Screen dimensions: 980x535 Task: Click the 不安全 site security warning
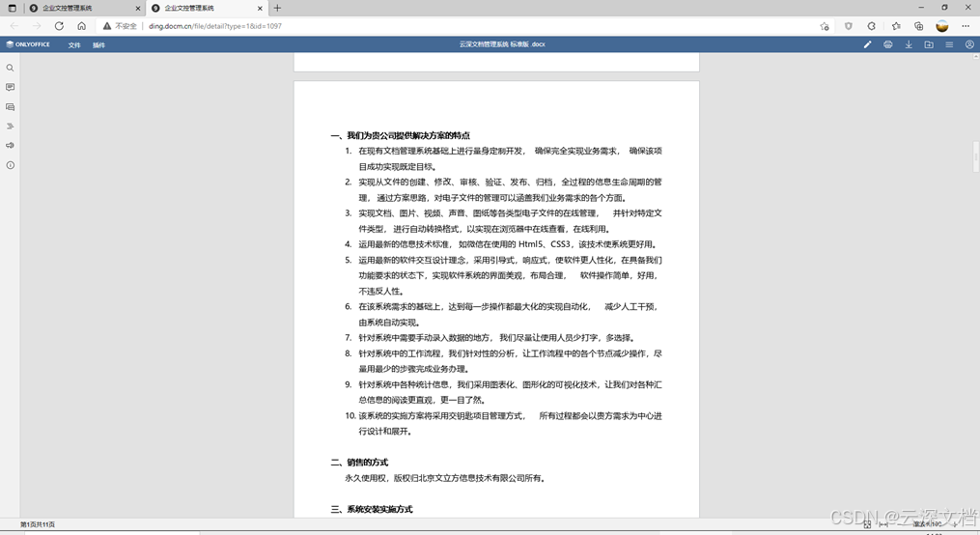[x=120, y=26]
